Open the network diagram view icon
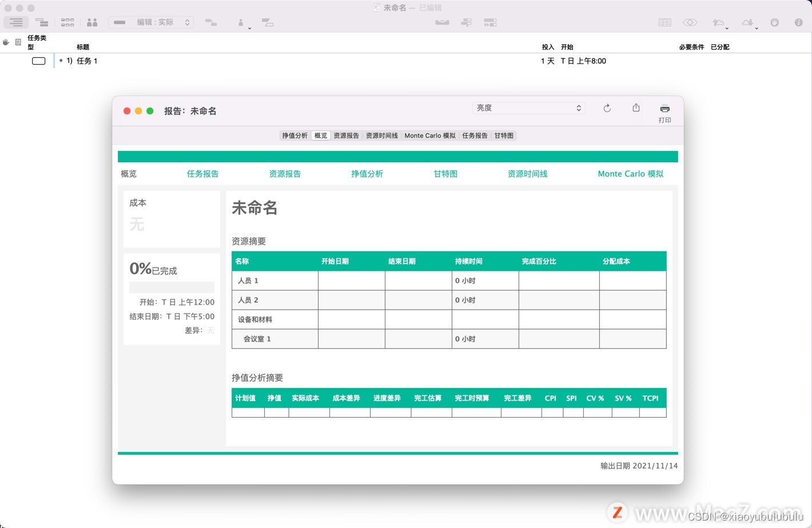The image size is (812, 528). 67,22
